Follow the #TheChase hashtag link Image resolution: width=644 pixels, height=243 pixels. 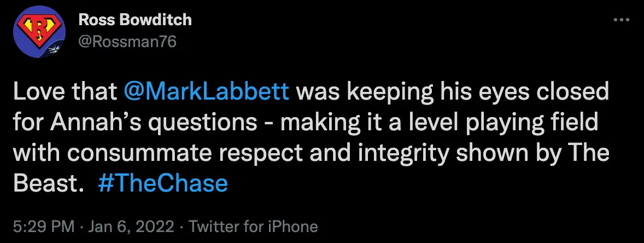(x=163, y=183)
